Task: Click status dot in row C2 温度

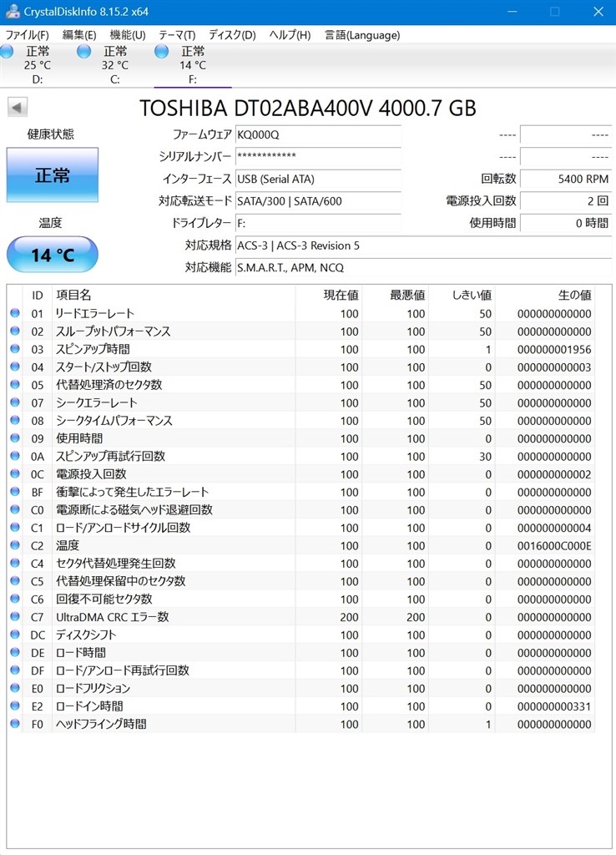Action: click(15, 545)
